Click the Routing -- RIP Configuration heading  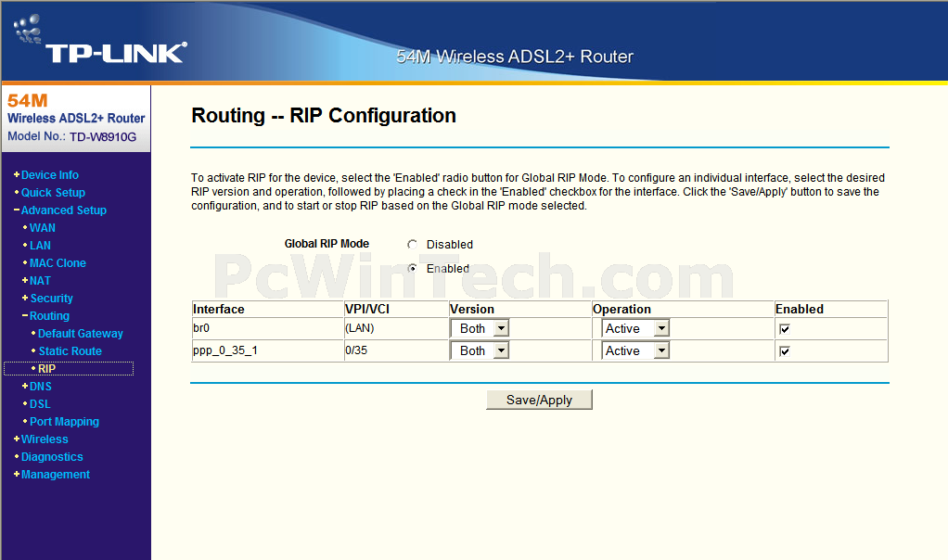point(324,115)
